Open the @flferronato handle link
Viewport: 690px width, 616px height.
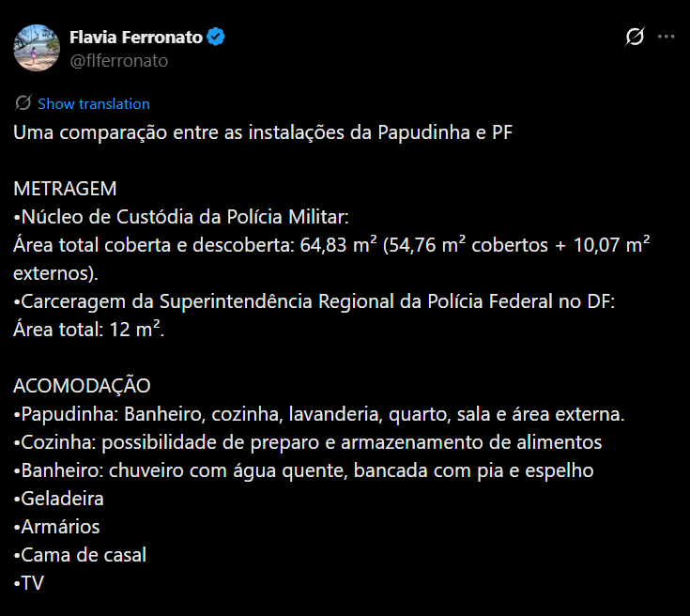(118, 60)
